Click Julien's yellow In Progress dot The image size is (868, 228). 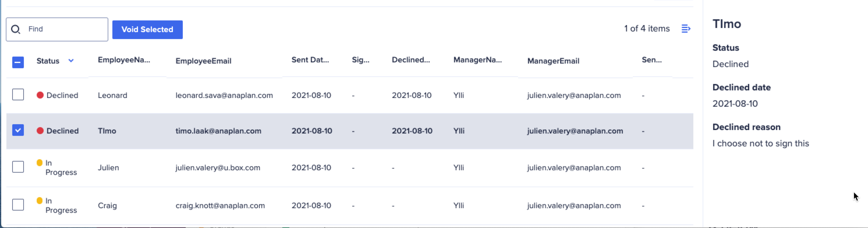(x=39, y=163)
